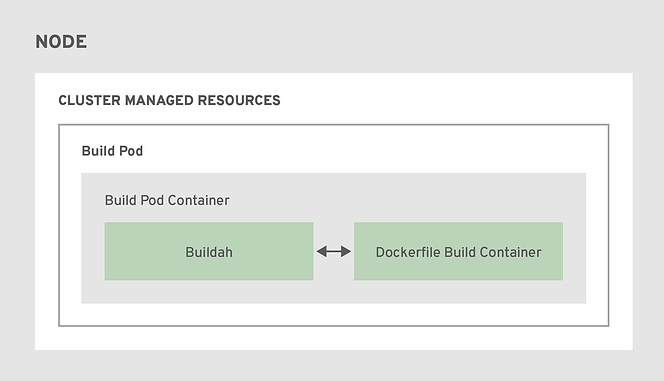This screenshot has width=664, height=381.
Task: Click the right arrowhead pointing at Dockerfile box
Action: [346, 251]
